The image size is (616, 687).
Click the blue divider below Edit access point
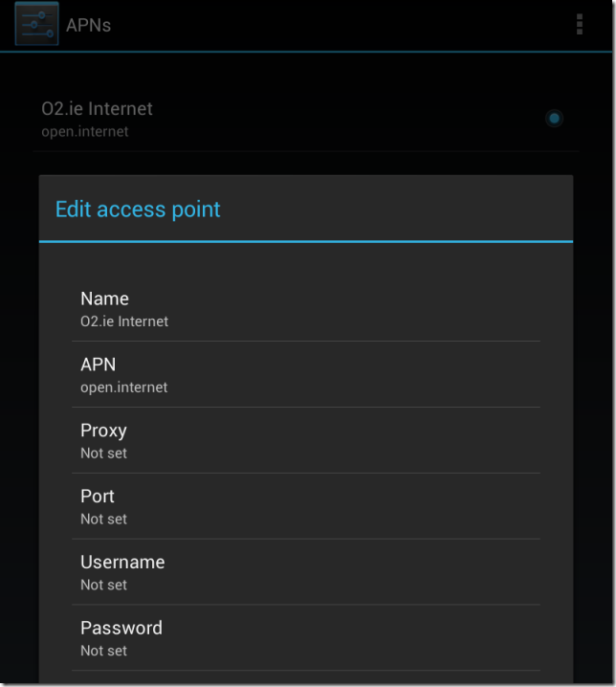click(306, 242)
